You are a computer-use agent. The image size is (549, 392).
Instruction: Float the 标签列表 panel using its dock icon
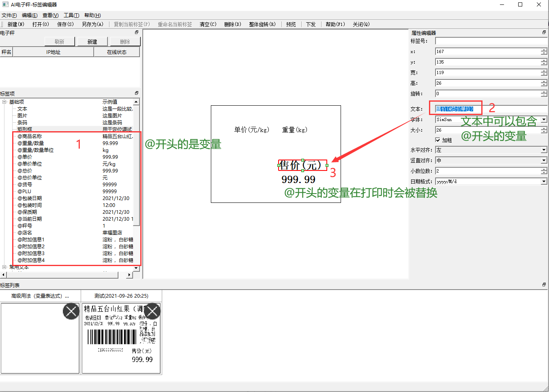click(544, 285)
